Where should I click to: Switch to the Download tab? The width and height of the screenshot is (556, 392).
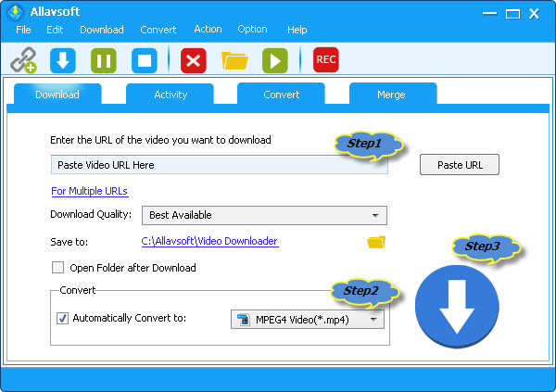coord(57,95)
